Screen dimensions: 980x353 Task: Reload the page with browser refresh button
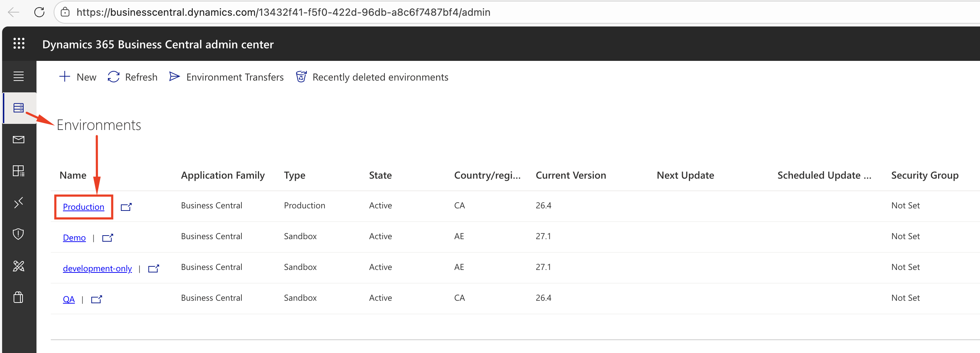point(39,12)
